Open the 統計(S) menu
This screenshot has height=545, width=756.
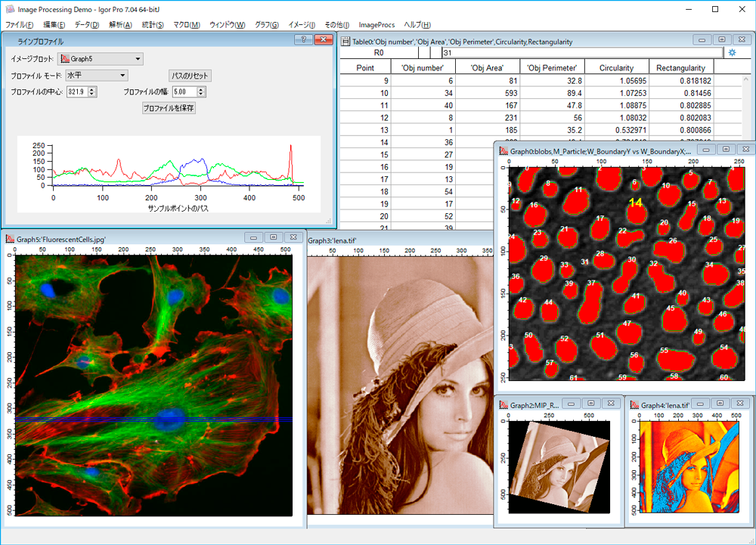pos(153,25)
